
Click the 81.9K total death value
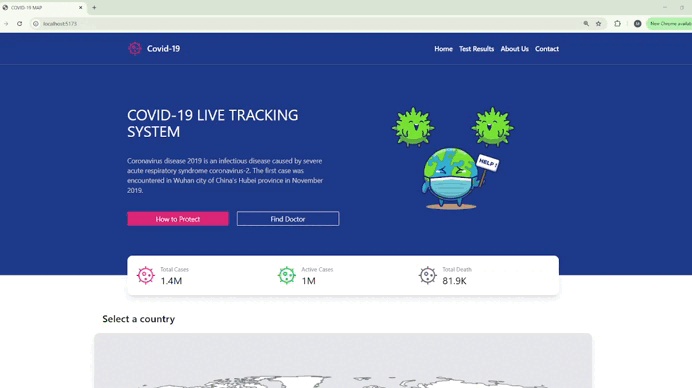pos(454,281)
